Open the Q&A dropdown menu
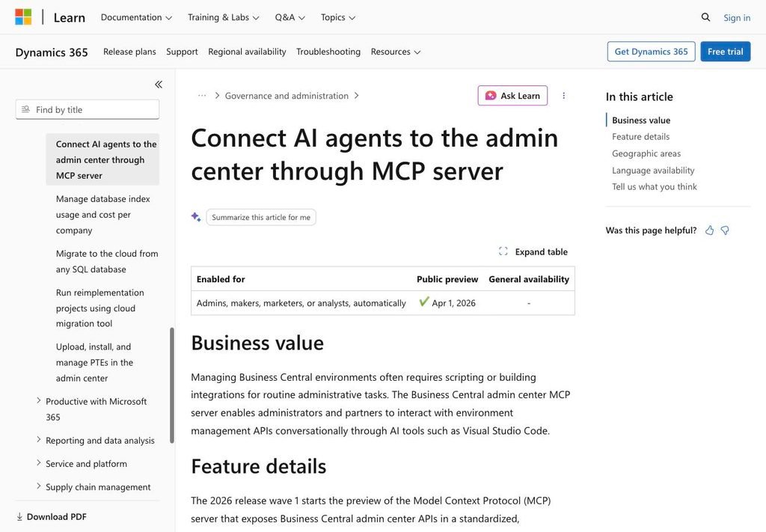This screenshot has height=532, width=766. click(289, 18)
